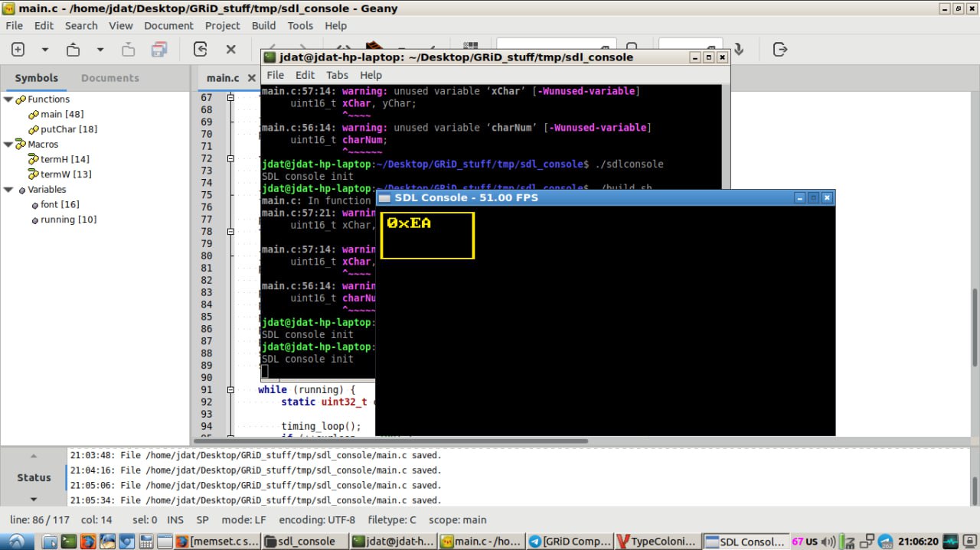This screenshot has width=980, height=550.
Task: Launch Firefox from the taskbar quick launcher
Action: (x=88, y=542)
